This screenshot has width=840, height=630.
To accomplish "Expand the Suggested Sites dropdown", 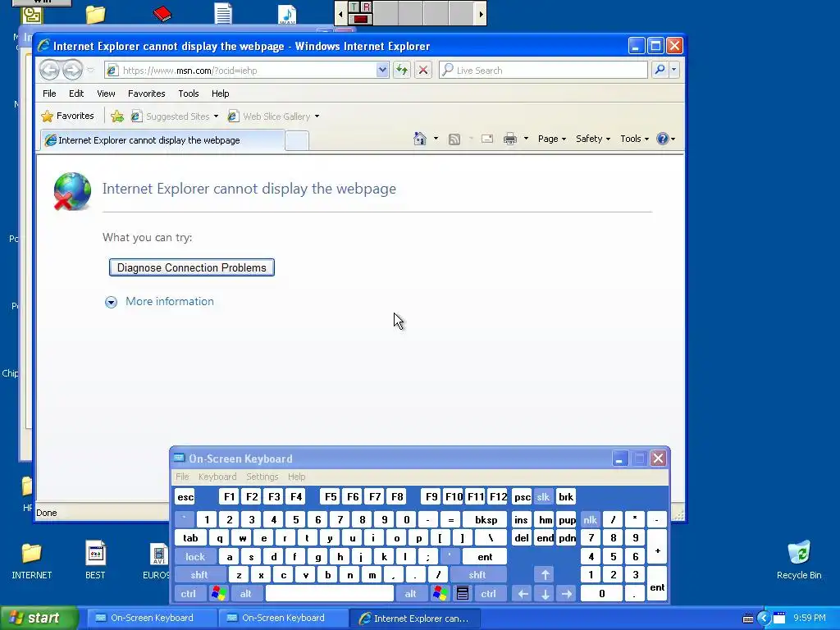I will pos(216,116).
